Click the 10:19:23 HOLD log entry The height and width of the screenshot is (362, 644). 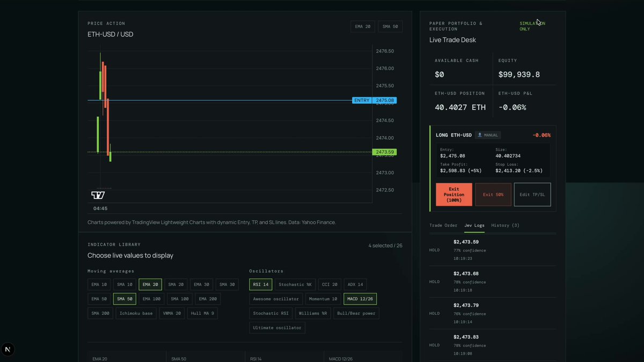coord(493,250)
